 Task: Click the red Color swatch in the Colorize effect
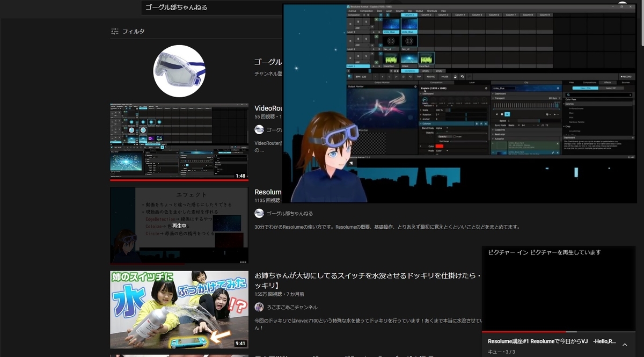[439, 146]
